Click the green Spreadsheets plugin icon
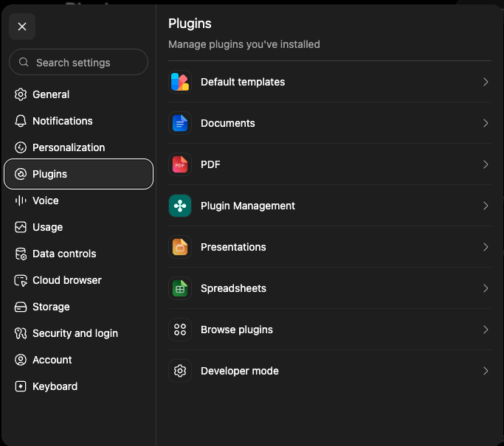 [x=180, y=288]
